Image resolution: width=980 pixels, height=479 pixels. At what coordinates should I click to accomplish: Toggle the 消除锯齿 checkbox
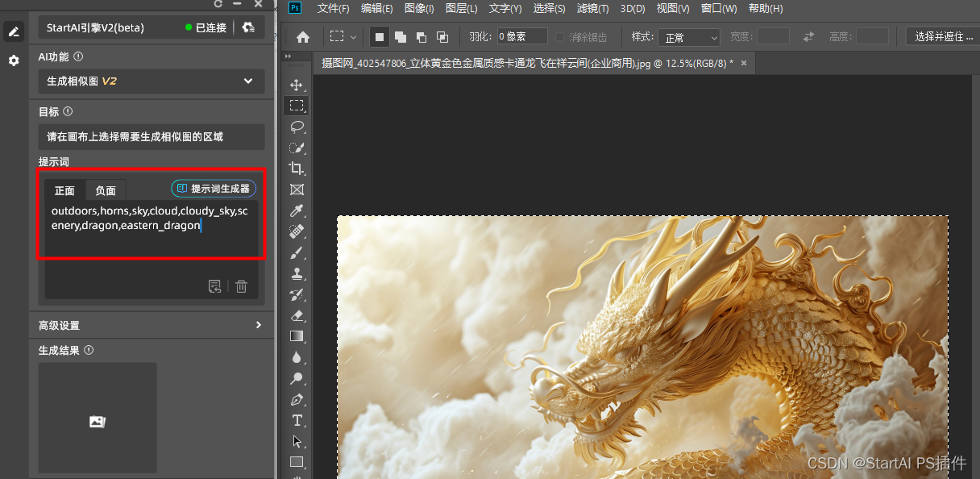[x=561, y=37]
